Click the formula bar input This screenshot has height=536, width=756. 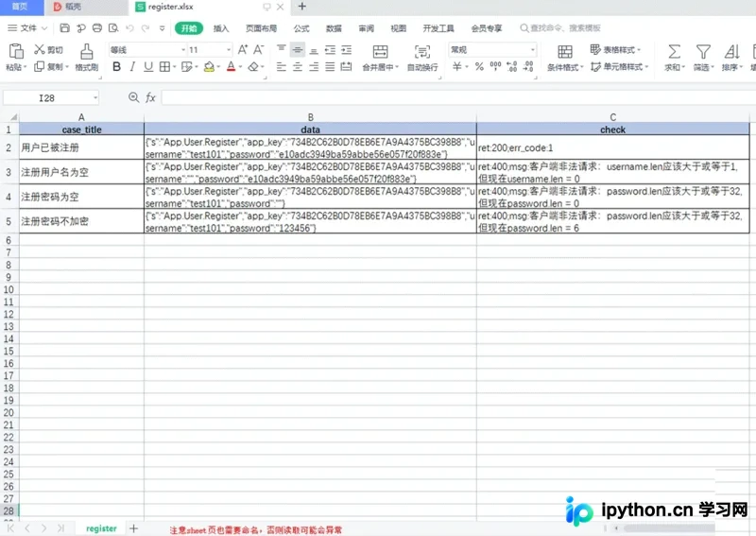tap(458, 98)
